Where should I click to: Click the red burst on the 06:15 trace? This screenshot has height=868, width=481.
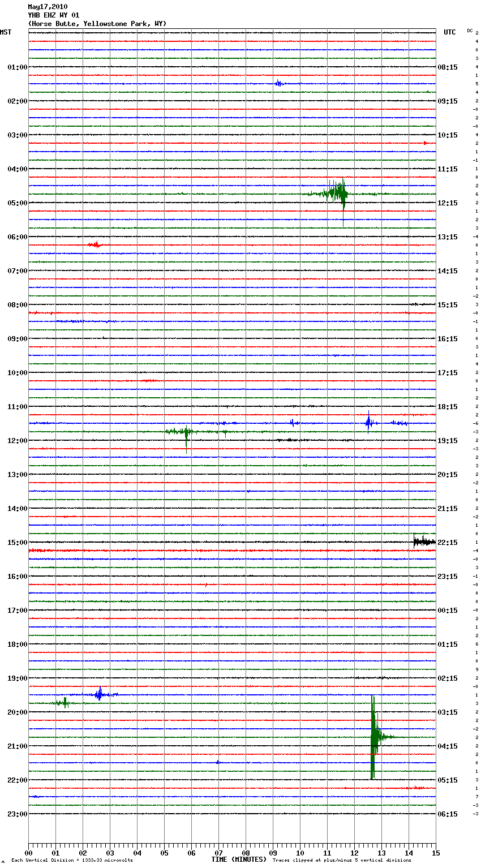[95, 245]
